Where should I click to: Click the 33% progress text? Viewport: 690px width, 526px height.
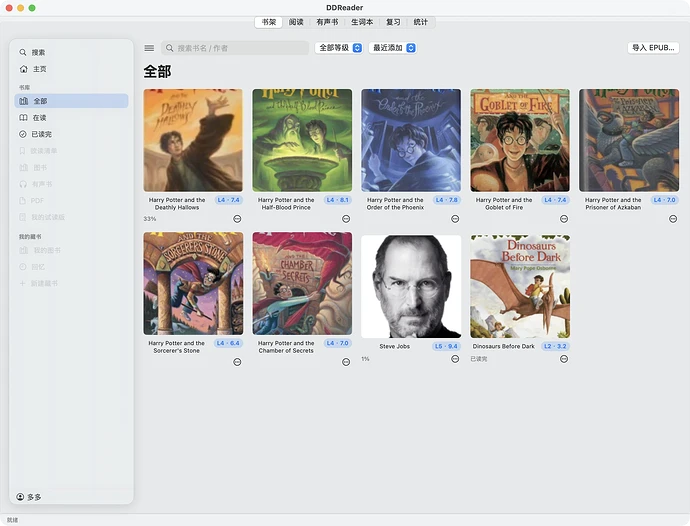(150, 219)
